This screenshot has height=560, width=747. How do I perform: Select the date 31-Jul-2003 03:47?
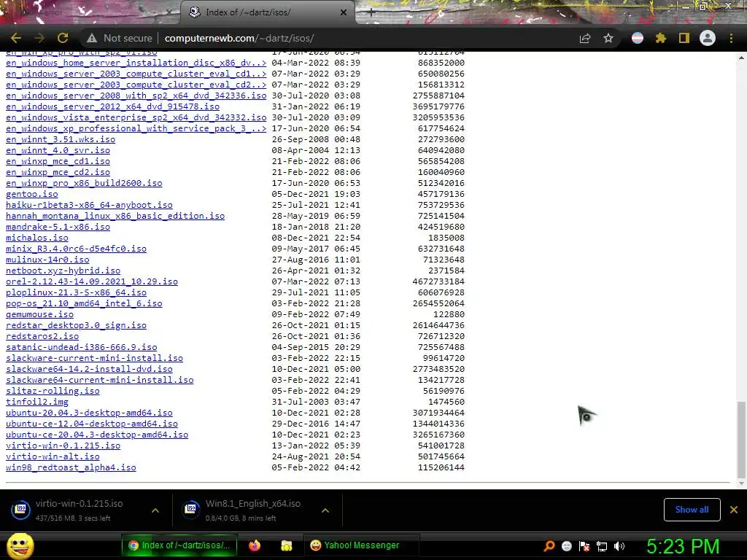pos(316,402)
